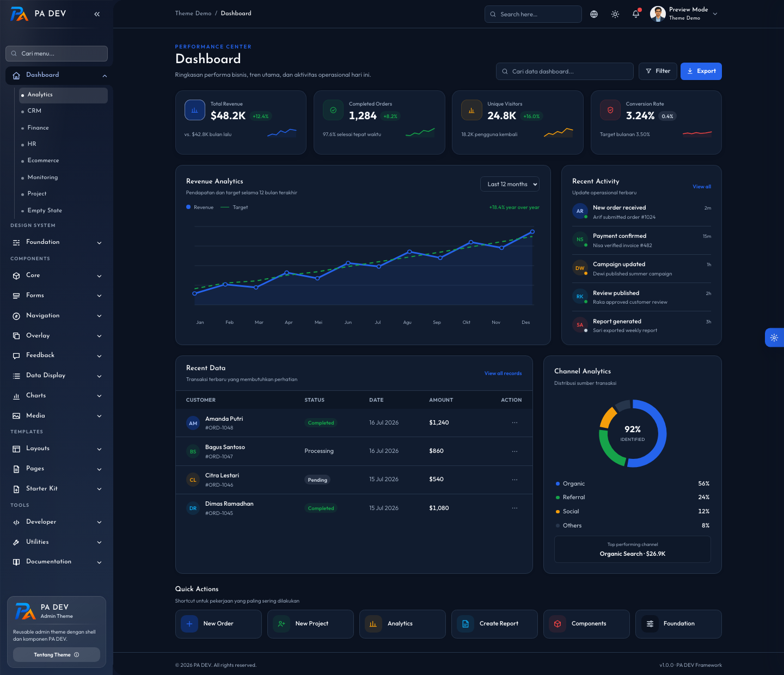The width and height of the screenshot is (784, 675).
Task: Toggle the Revenue series in chart legend
Action: [x=200, y=207]
